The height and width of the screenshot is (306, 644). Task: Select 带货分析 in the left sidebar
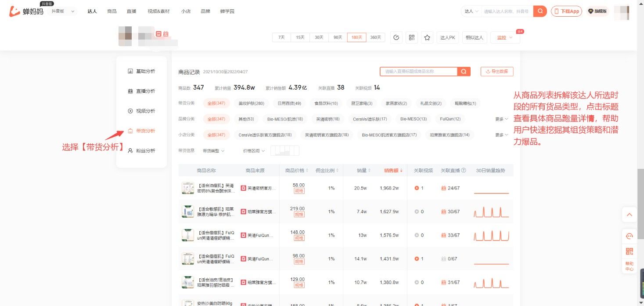[x=145, y=130]
